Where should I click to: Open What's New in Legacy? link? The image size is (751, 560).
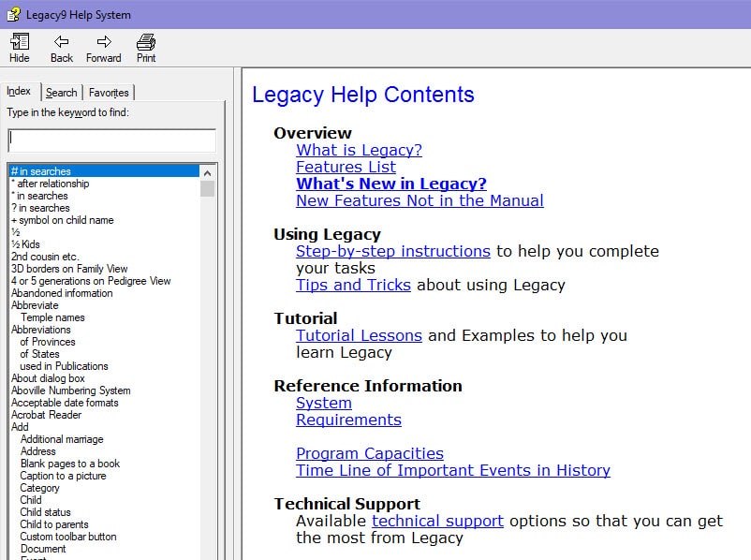pyautogui.click(x=390, y=184)
